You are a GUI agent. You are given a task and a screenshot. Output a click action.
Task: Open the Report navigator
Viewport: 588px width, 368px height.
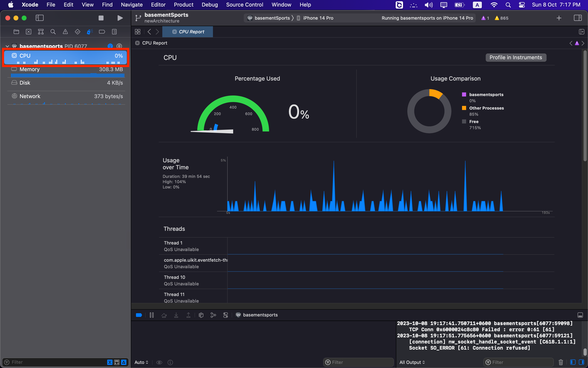click(114, 32)
